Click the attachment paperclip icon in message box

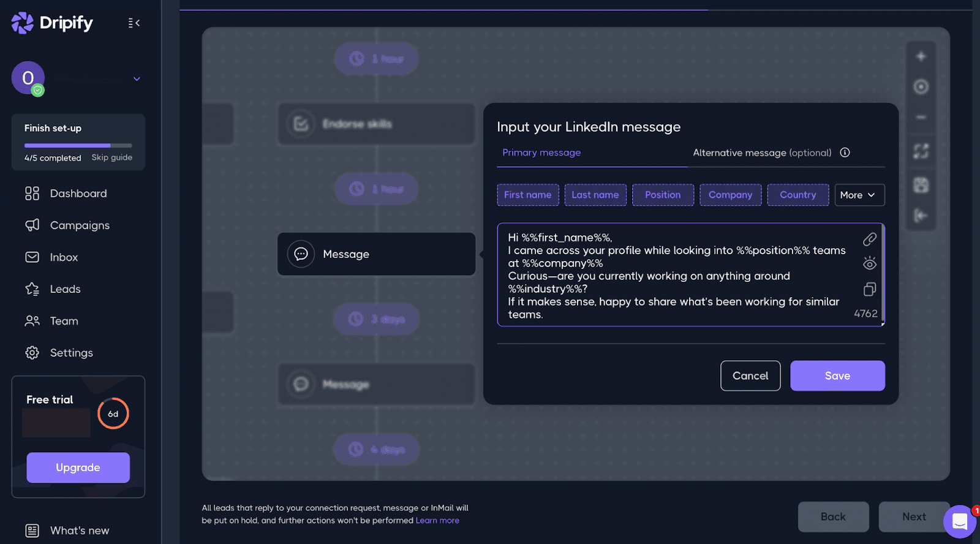tap(869, 239)
